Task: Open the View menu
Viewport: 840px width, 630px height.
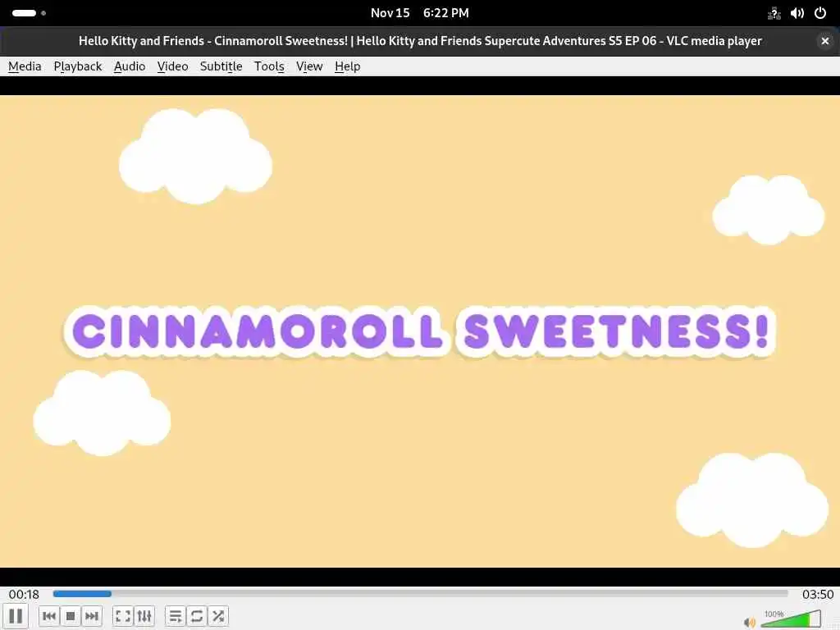Action: click(x=309, y=66)
